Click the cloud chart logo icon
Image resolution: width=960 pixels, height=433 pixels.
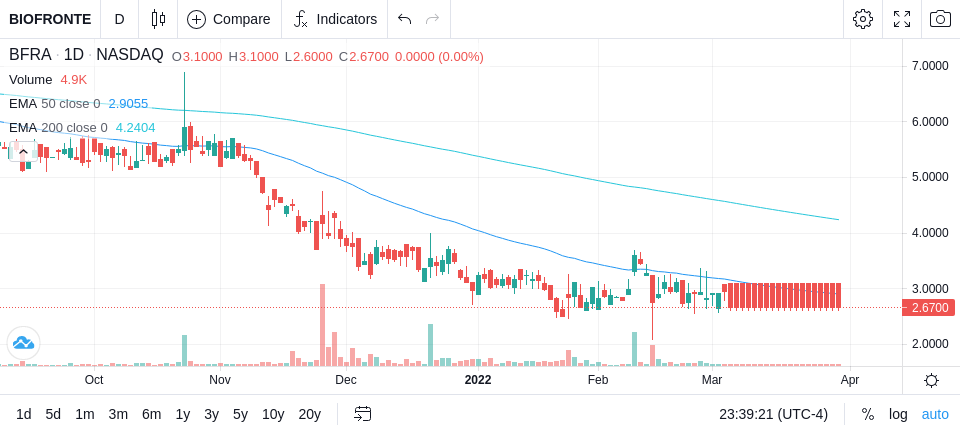[x=23, y=342]
